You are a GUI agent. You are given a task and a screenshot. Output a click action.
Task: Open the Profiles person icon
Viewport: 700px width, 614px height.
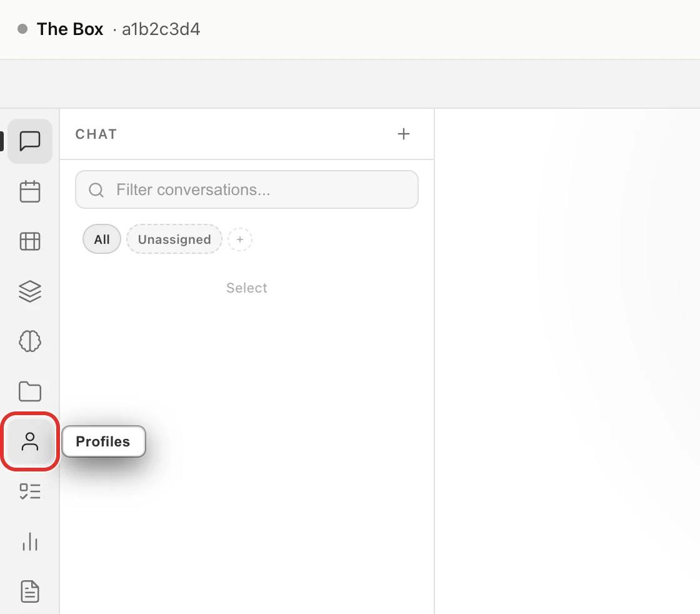point(30,441)
